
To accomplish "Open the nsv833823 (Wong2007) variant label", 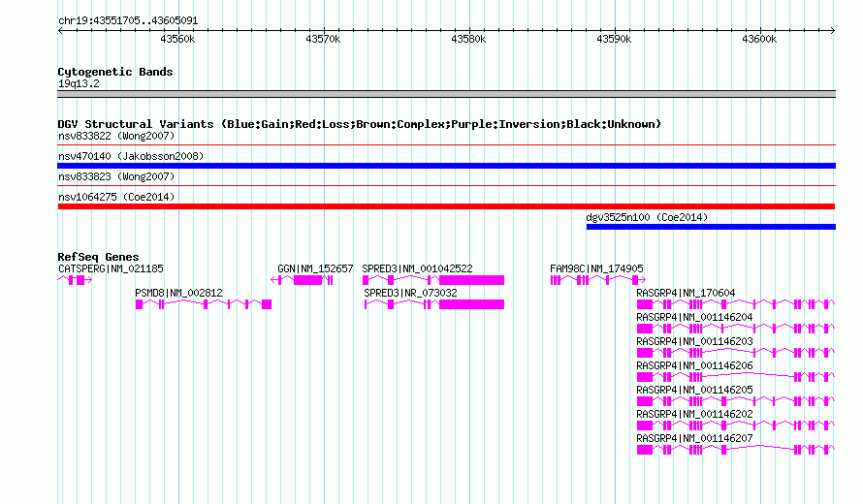I will click(116, 176).
